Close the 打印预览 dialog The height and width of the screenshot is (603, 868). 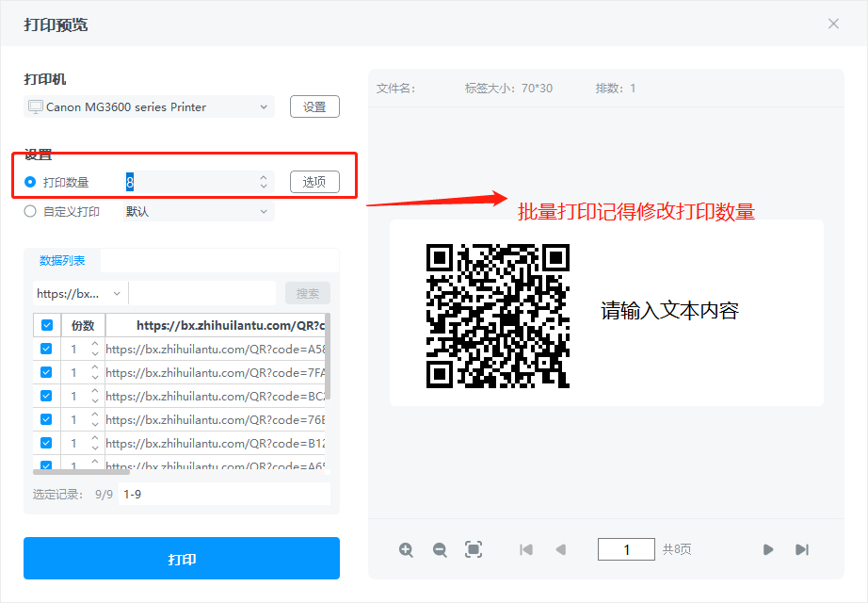pyautogui.click(x=833, y=24)
